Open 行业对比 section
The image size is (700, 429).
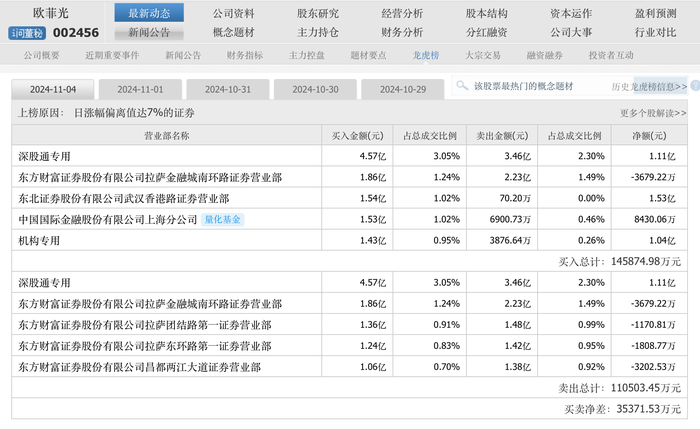655,32
